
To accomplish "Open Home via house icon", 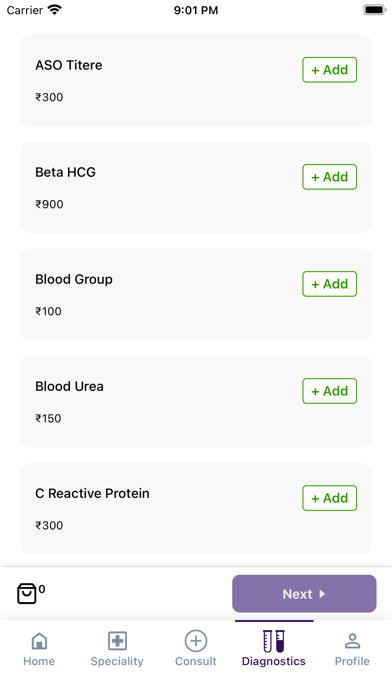I will click(x=39, y=641).
